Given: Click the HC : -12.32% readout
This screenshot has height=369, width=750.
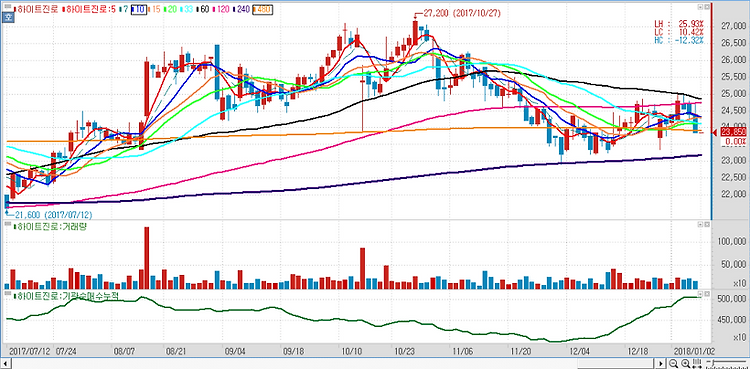Looking at the screenshot, I should 679,40.
